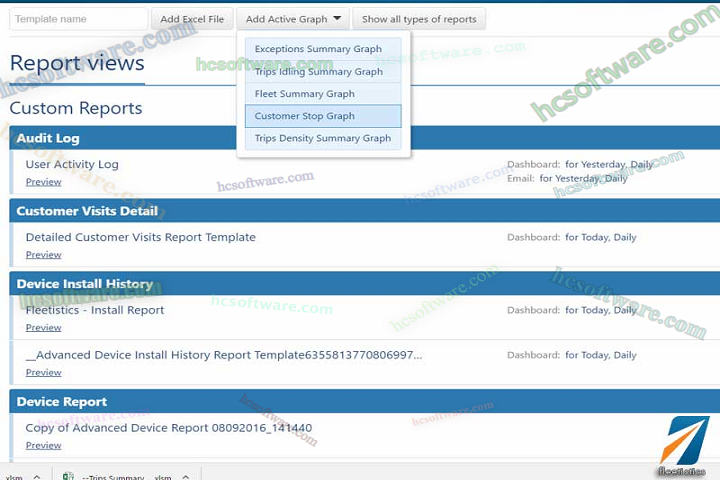Open Preview link under User Activity Log
The image size is (720, 480).
point(44,182)
